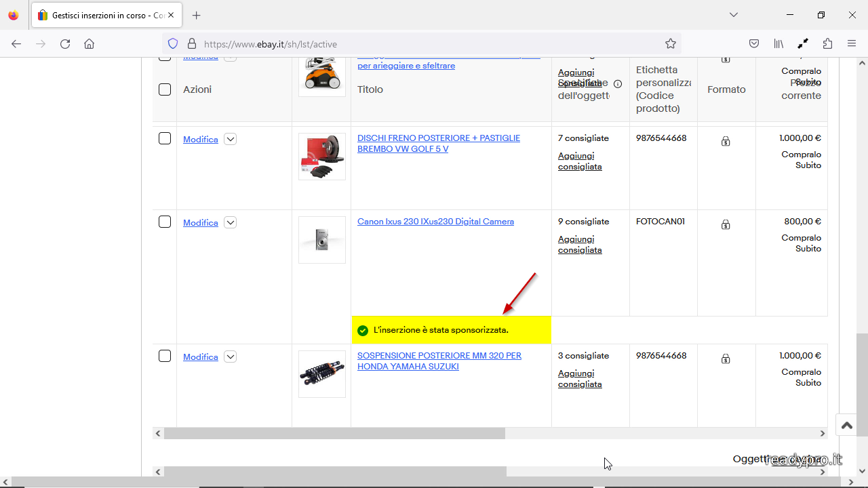This screenshot has height=488, width=868.
Task: Click the Titolo column header
Action: point(370,89)
